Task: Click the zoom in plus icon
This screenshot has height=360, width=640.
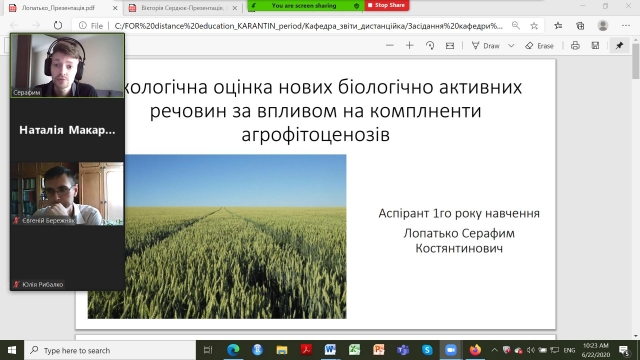Action: pyautogui.click(x=409, y=46)
